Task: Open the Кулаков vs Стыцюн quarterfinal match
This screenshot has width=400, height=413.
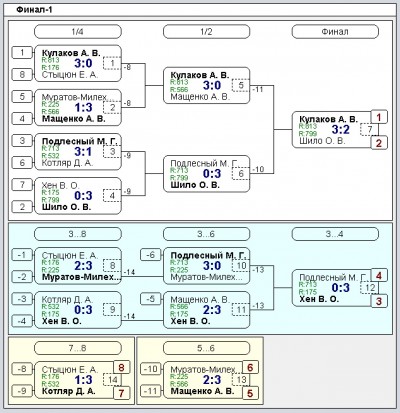Action: click(x=78, y=63)
